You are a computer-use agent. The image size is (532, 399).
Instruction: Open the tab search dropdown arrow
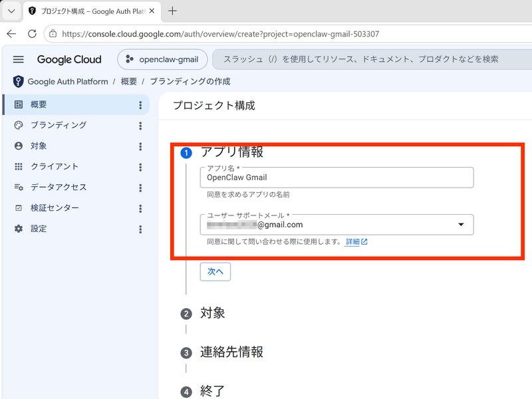tap(11, 11)
